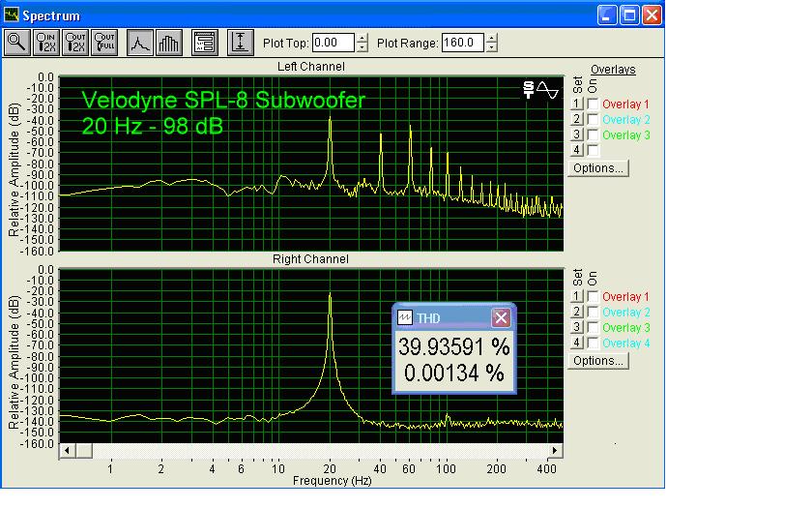Screen dimensions: 812x508
Task: Click the sine wave icon in Left Channel plot
Action: [548, 90]
